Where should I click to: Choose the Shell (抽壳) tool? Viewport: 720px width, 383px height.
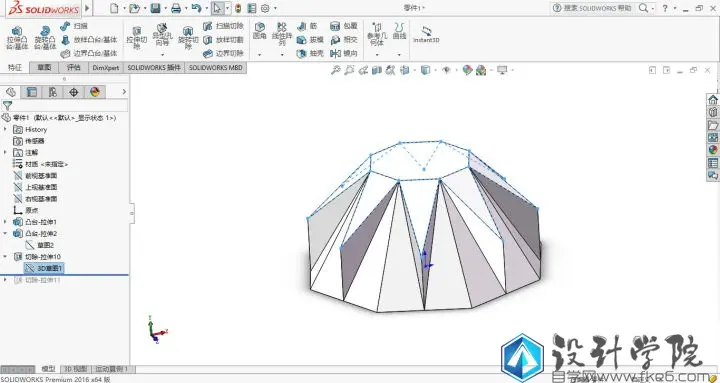pos(310,54)
